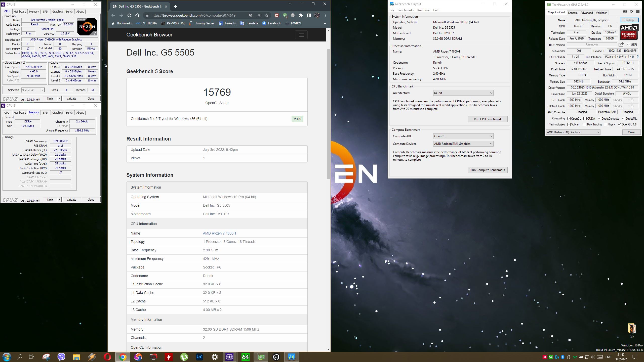
Task: Open the HWBOT bookmark
Action: tap(293, 23)
